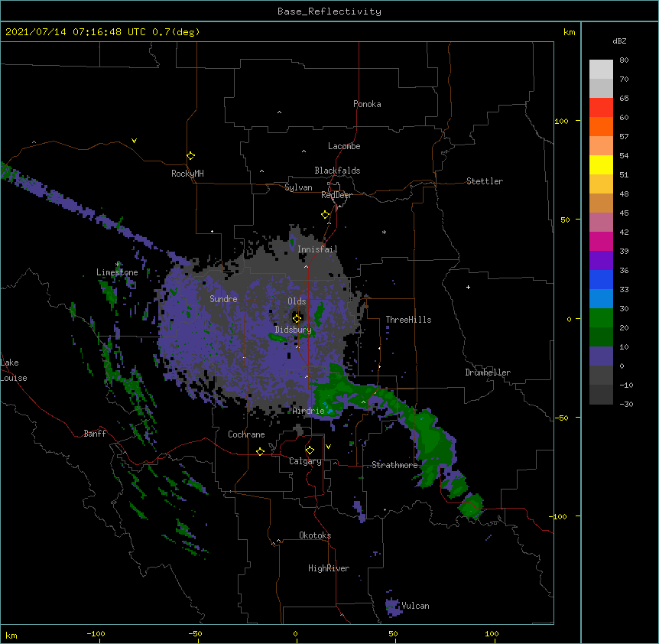
Task: Click the yellow radar-site marker under Olds
Action: [297, 318]
